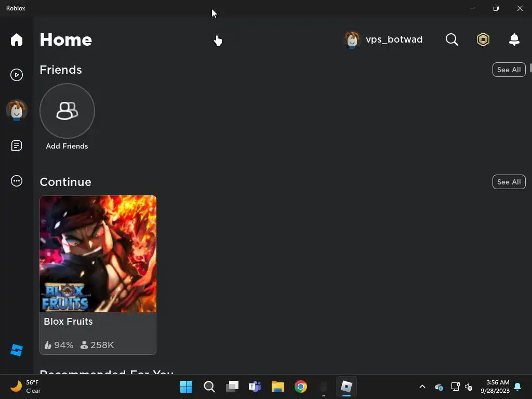Open the Avatar icon in sidebar
Viewport: 532px width, 399px height.
16,110
